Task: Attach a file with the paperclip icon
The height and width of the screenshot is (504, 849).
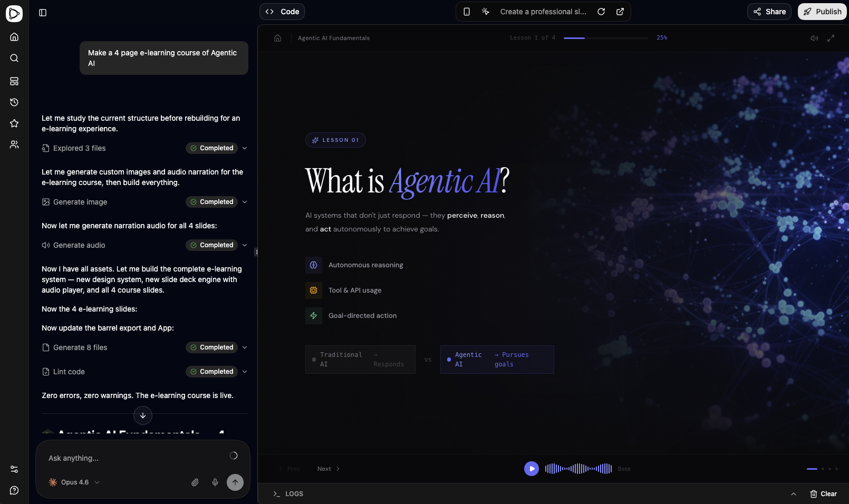Action: [195, 482]
